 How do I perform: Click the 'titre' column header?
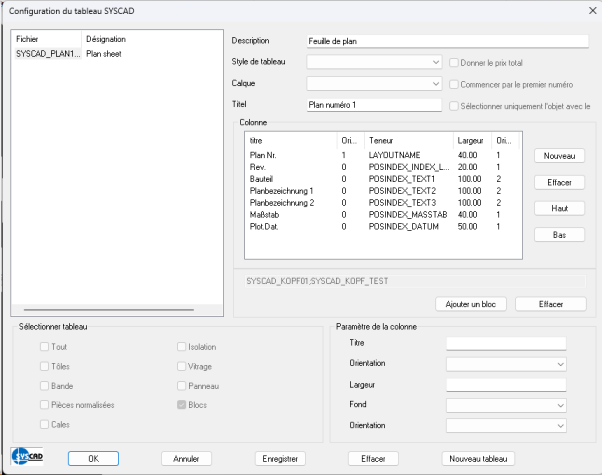[x=291, y=141]
